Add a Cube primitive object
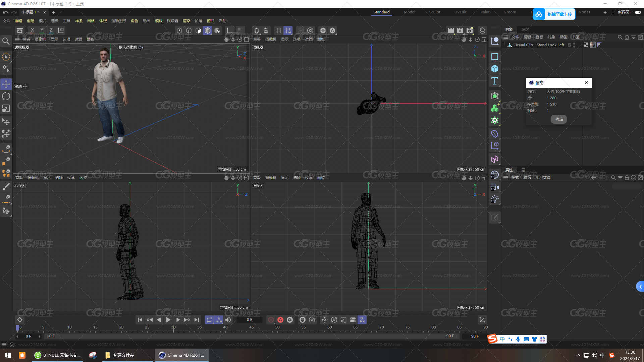The width and height of the screenshot is (644, 362). (x=495, y=69)
